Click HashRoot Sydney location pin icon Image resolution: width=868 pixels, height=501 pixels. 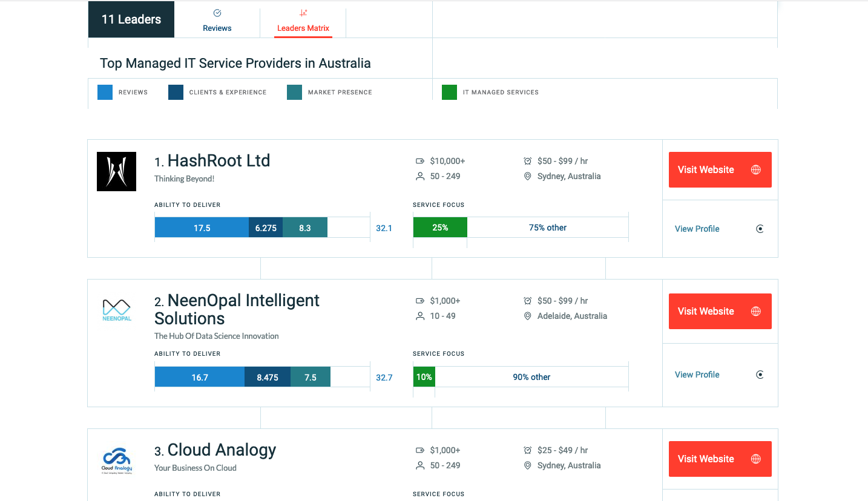pyautogui.click(x=527, y=176)
